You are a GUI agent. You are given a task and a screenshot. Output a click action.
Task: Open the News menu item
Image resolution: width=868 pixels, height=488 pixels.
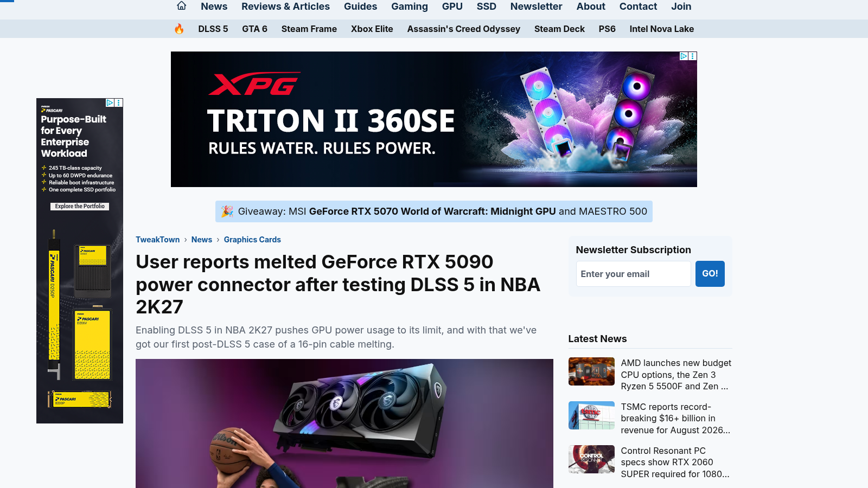pyautogui.click(x=214, y=7)
